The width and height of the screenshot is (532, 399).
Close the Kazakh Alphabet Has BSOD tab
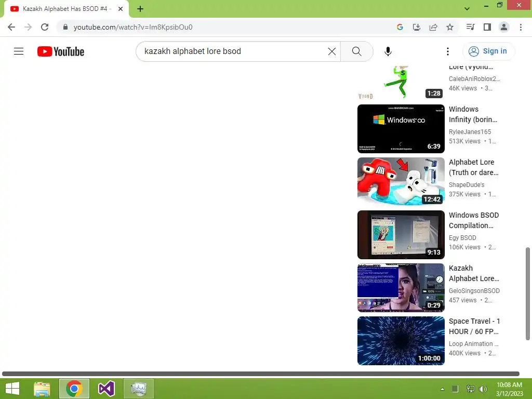(121, 9)
